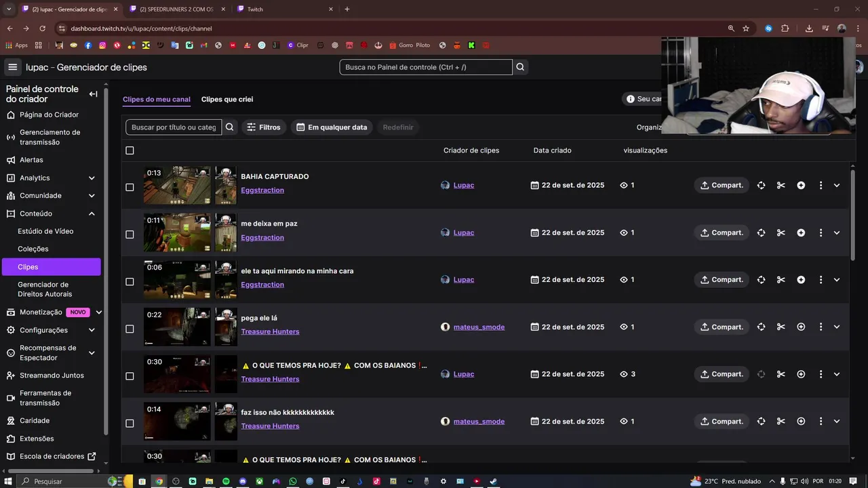
Task: Select the pega ele lá clip checkbox
Action: [130, 329]
